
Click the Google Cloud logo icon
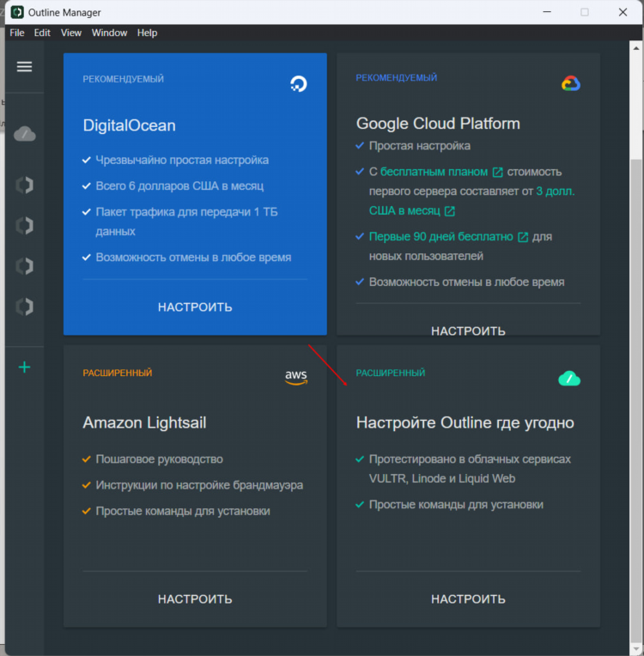pos(571,83)
